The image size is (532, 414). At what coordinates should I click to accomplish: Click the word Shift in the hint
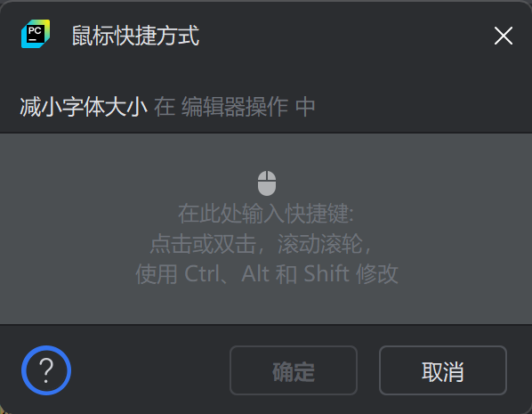point(326,273)
